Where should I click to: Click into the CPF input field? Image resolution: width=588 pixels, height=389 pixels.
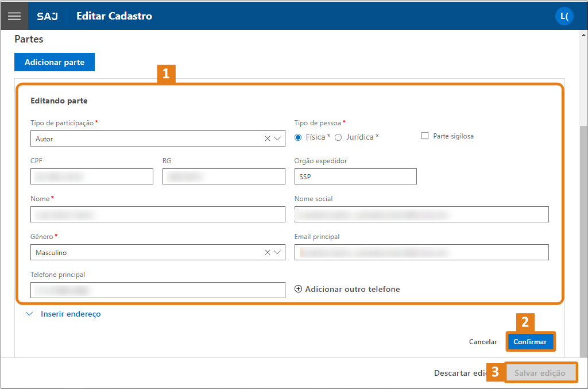92,176
